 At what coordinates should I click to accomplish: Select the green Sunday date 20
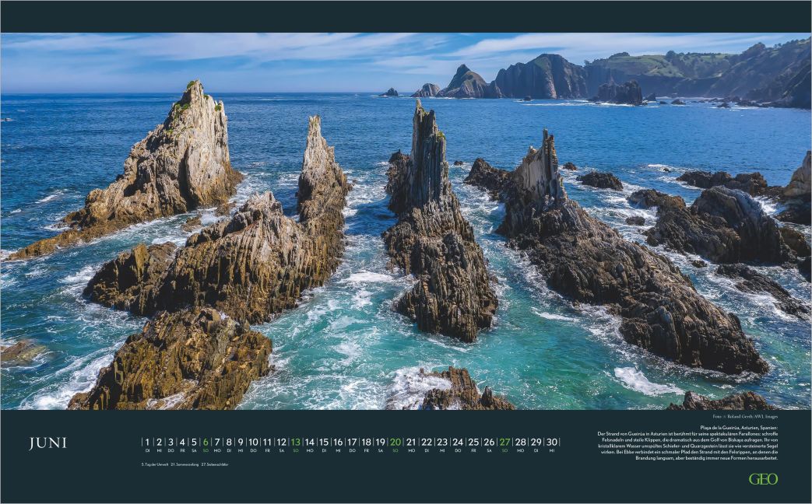coord(395,441)
